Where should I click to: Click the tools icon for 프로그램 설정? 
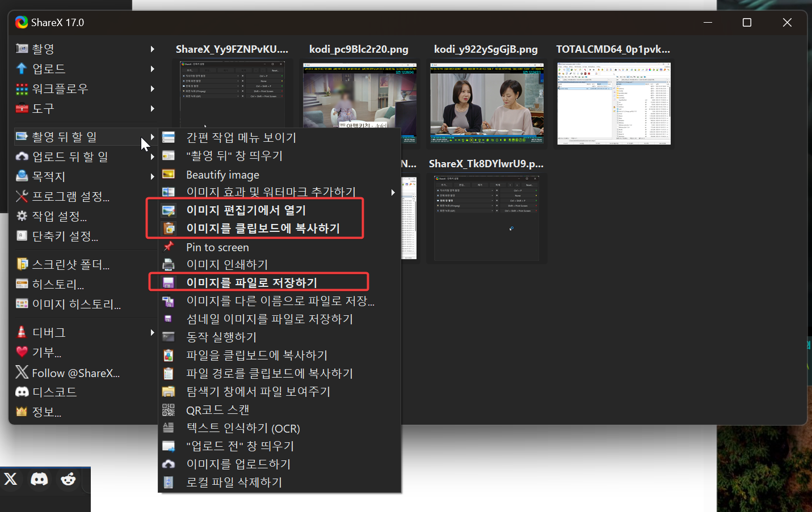pos(22,196)
